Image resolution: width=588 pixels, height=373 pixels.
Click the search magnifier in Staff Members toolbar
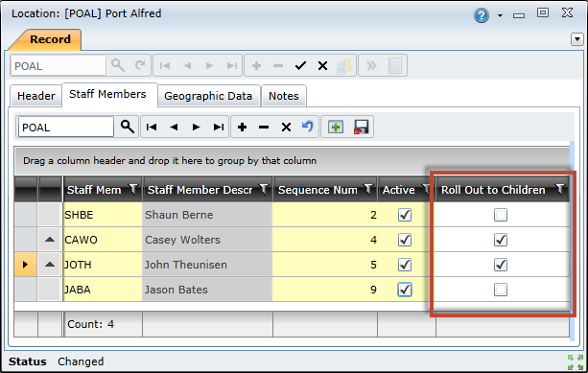tap(128, 127)
